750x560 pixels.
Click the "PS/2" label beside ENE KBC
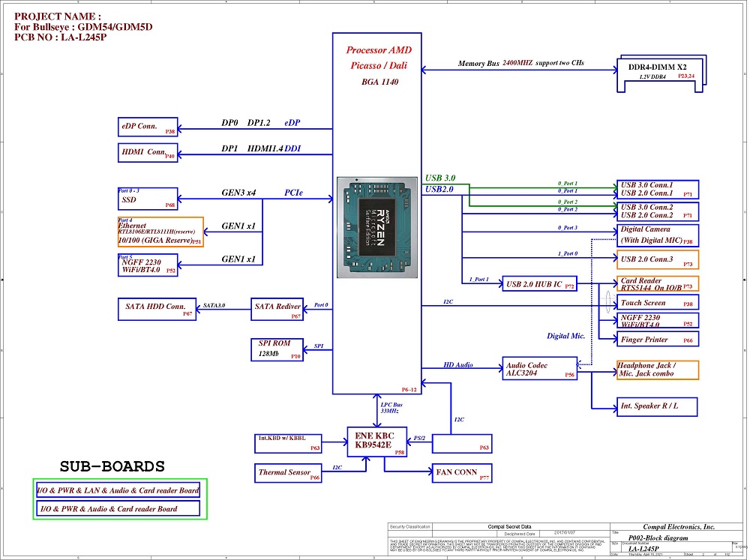click(x=419, y=438)
